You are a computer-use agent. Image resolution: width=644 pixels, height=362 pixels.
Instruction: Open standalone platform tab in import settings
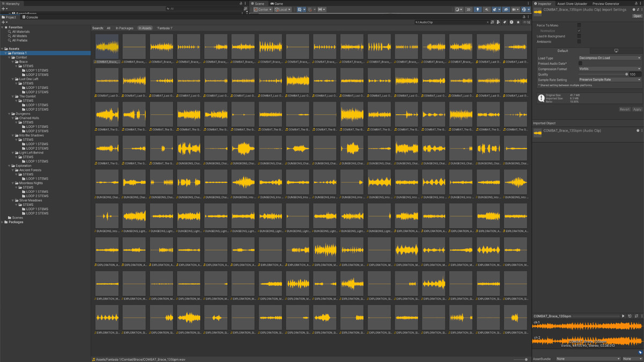click(616, 51)
